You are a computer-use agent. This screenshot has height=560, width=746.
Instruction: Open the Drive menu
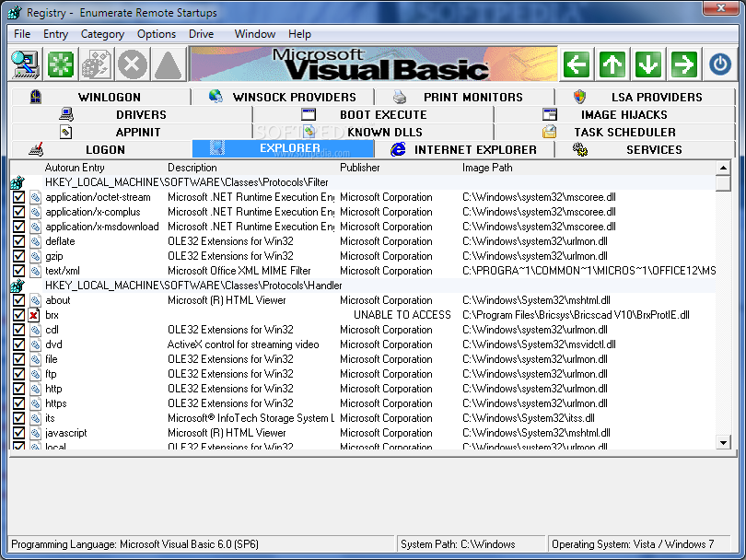tap(202, 34)
